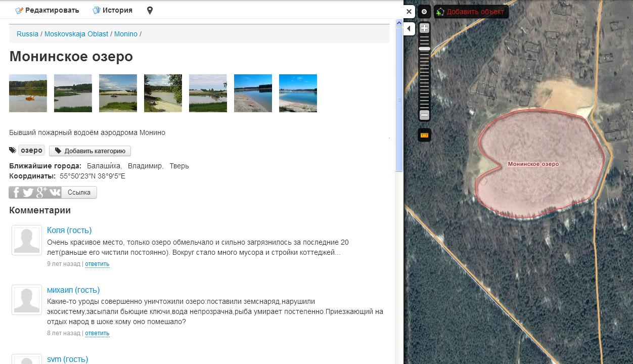Click the Ссылка share link button
Screen dimensions: 633x364
click(x=79, y=193)
